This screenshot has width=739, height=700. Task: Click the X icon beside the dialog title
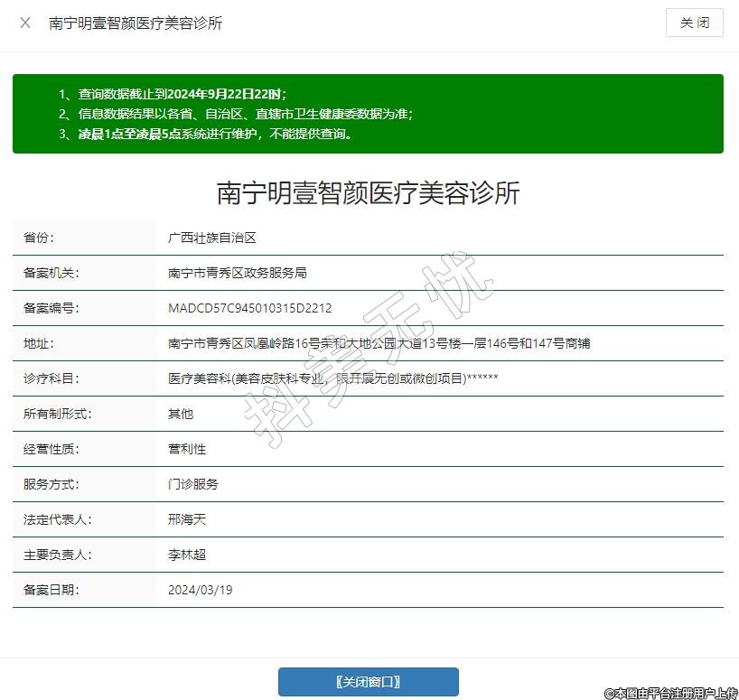tap(25, 23)
